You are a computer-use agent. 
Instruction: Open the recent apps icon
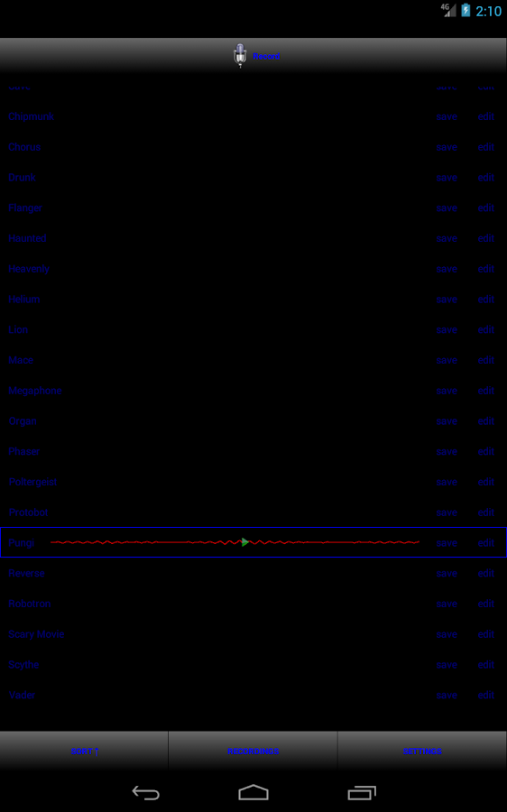tap(362, 793)
